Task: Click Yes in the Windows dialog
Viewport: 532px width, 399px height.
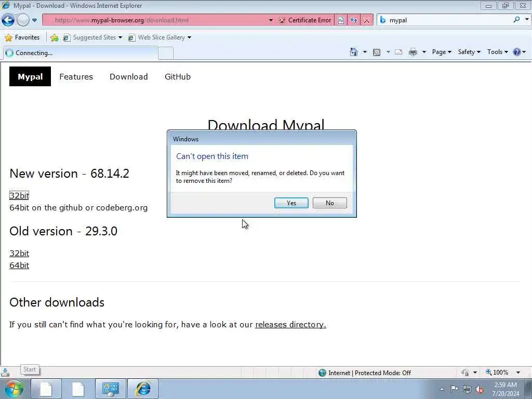Action: [x=291, y=203]
